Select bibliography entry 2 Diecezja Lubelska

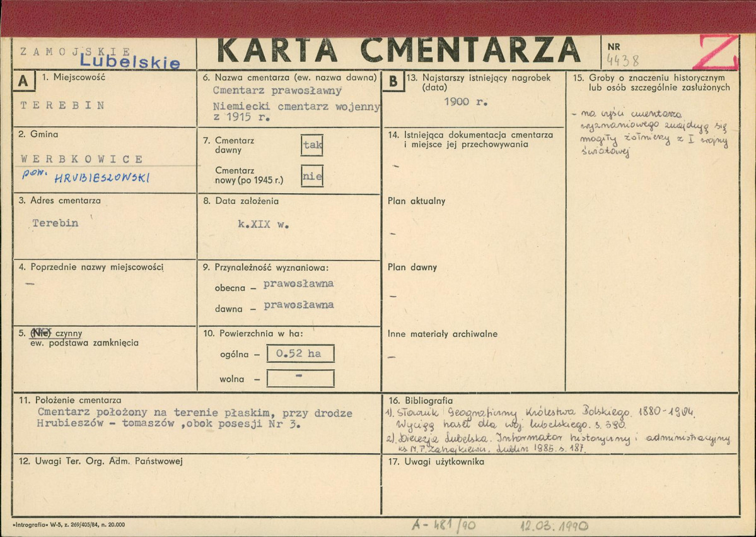(558, 443)
